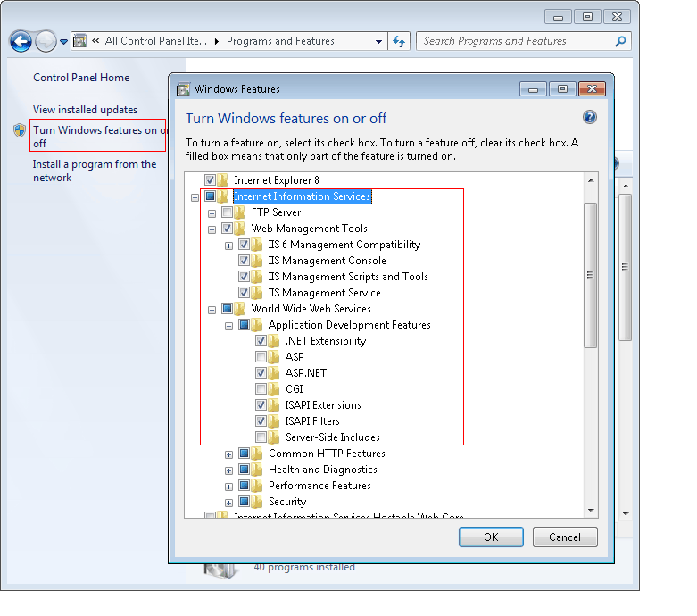The height and width of the screenshot is (616, 697).
Task: Click the help question mark icon
Action: pyautogui.click(x=589, y=118)
